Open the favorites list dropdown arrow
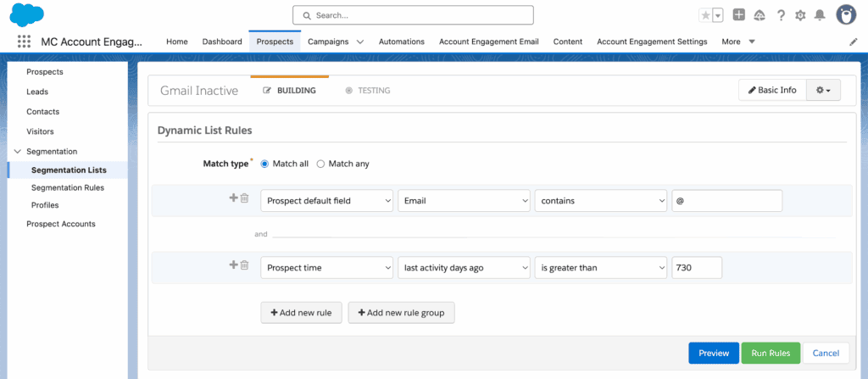Image resolution: width=868 pixels, height=379 pixels. tap(718, 15)
